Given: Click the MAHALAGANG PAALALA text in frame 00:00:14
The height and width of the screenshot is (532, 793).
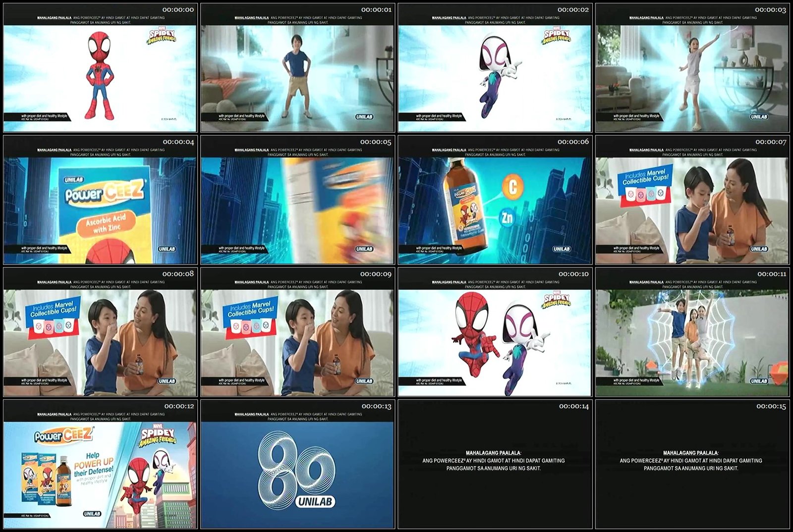Looking at the screenshot, I should click(x=493, y=453).
